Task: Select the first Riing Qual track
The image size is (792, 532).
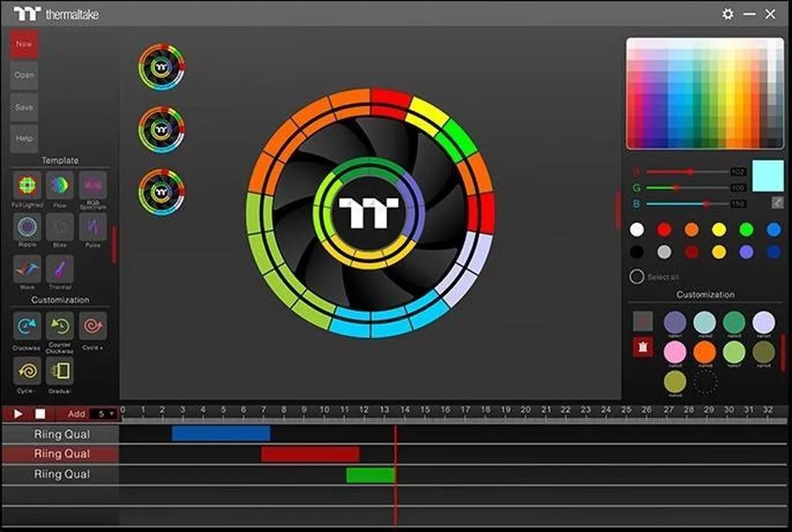Action: pos(60,434)
